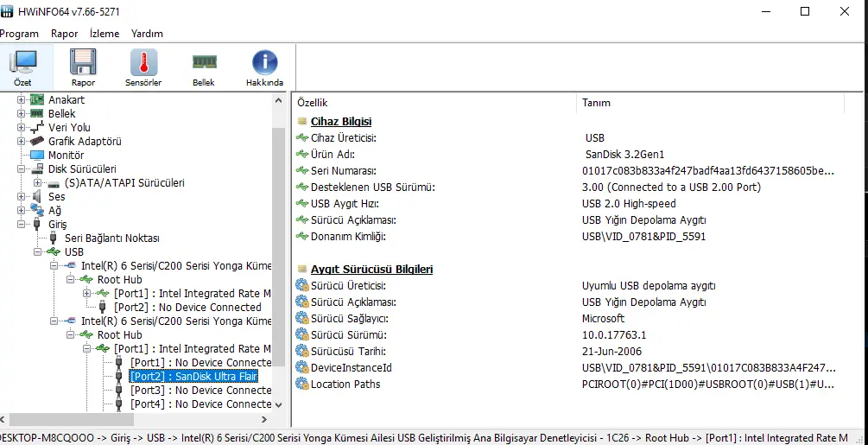Select [Port1] : No Device Connected row
The height and width of the screenshot is (445, 868).
coord(200,363)
